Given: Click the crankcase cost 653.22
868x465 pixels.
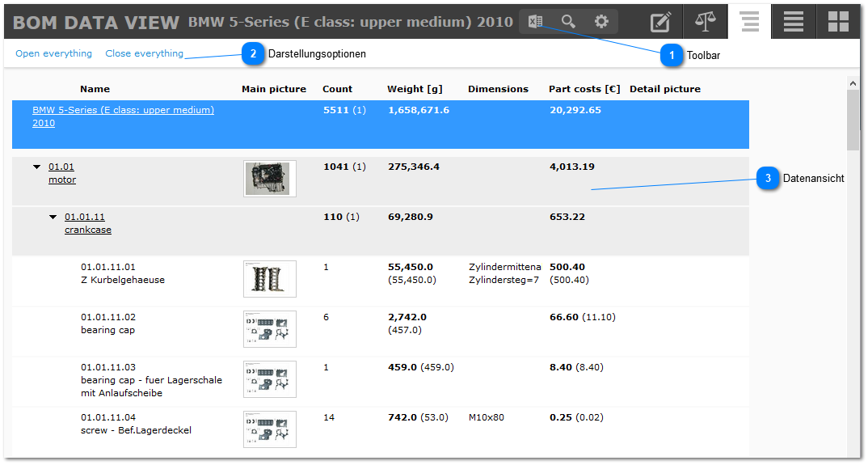Looking at the screenshot, I should coord(567,218).
